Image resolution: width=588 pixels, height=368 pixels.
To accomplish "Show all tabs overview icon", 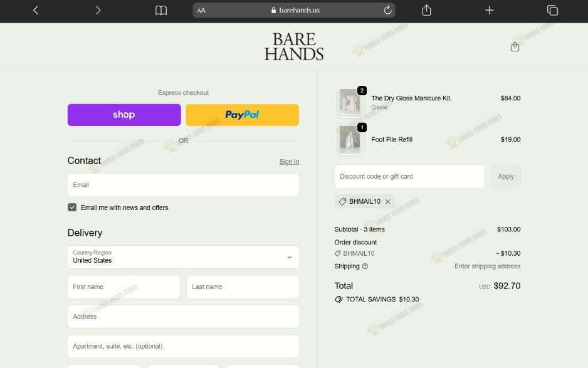I will 552,10.
